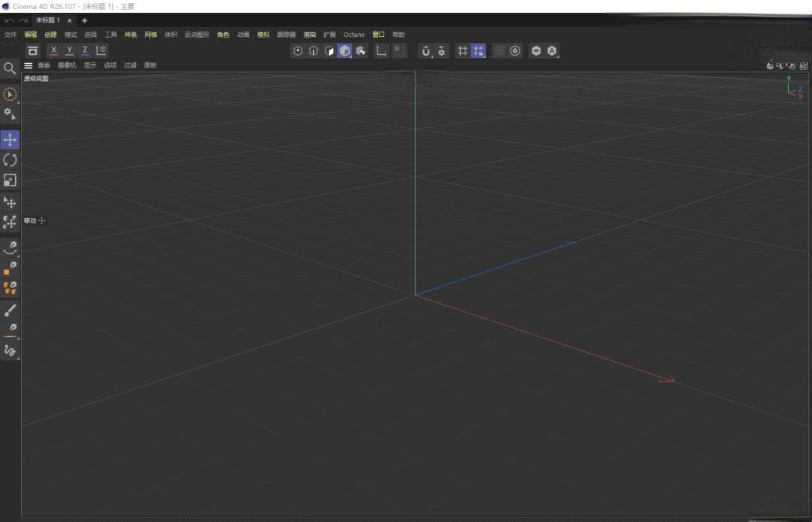Screen dimensions: 812x522
Task: Toggle the Viewport Solo square icon
Action: 398,50
